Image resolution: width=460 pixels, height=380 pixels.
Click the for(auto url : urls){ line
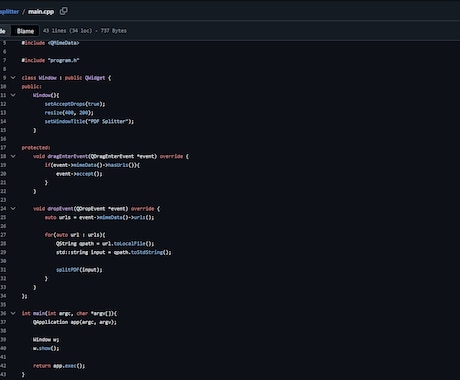[75, 235]
